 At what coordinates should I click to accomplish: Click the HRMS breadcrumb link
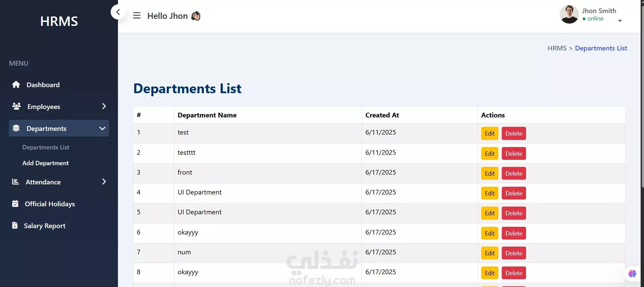click(557, 48)
